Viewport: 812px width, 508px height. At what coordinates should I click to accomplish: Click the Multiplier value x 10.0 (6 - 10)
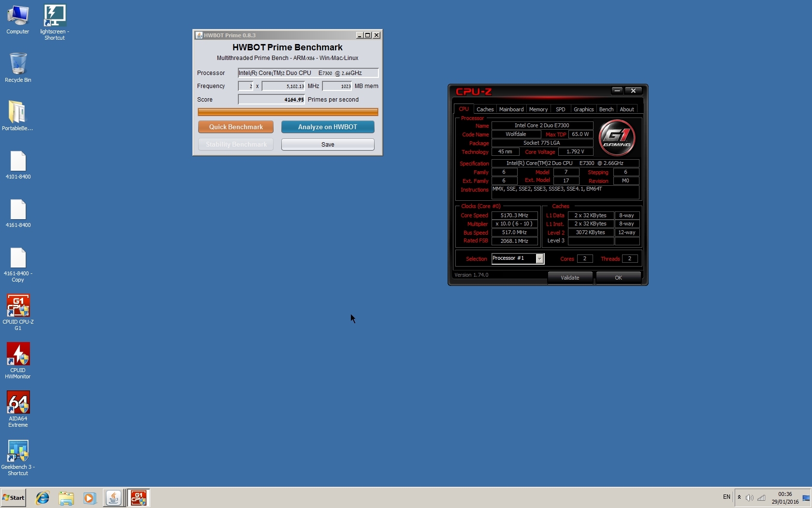point(515,224)
